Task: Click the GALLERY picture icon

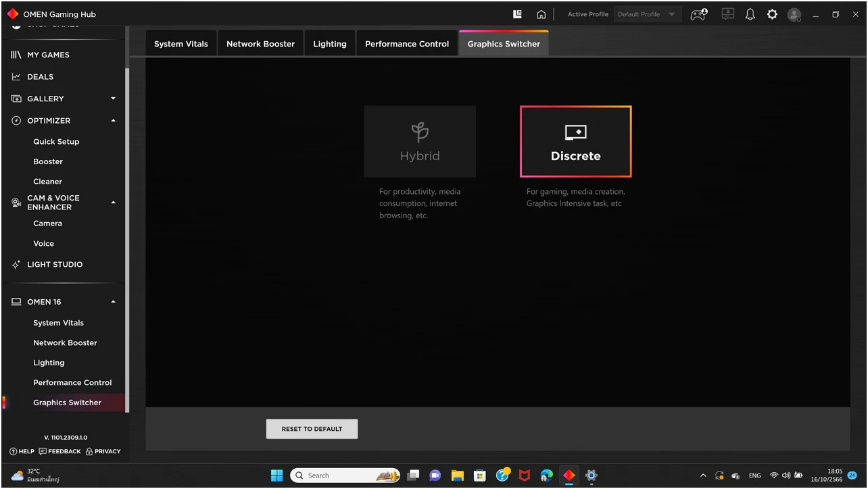Action: click(16, 99)
